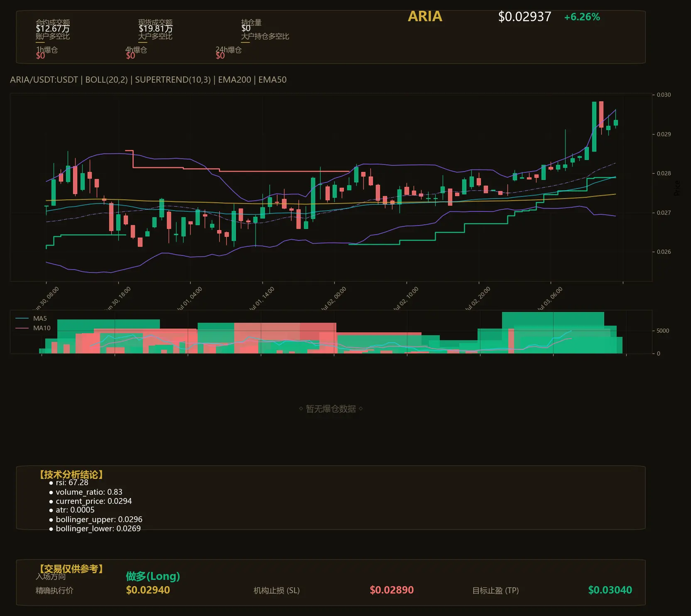This screenshot has width=691, height=616.
Task: Click the tallest green candle near 0.030
Action: click(x=594, y=127)
